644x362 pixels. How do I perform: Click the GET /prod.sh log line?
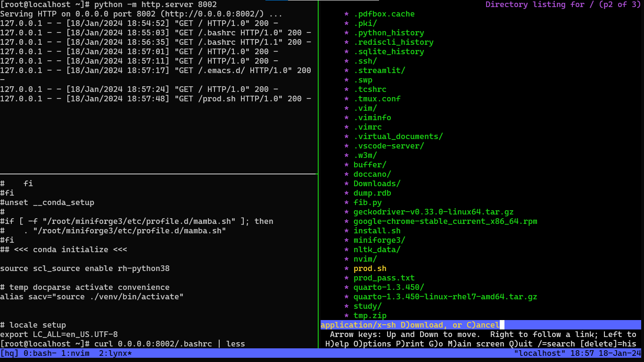[x=156, y=99]
